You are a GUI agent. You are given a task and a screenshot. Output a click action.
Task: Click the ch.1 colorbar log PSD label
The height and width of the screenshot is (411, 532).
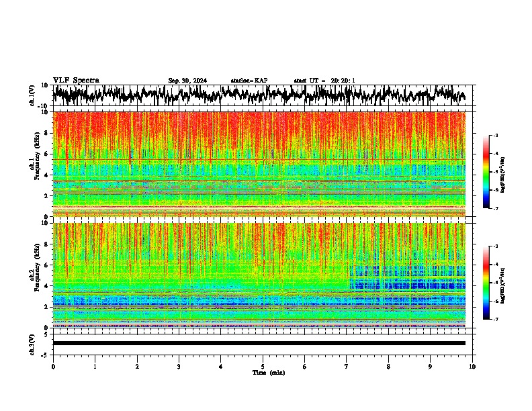tap(502, 175)
